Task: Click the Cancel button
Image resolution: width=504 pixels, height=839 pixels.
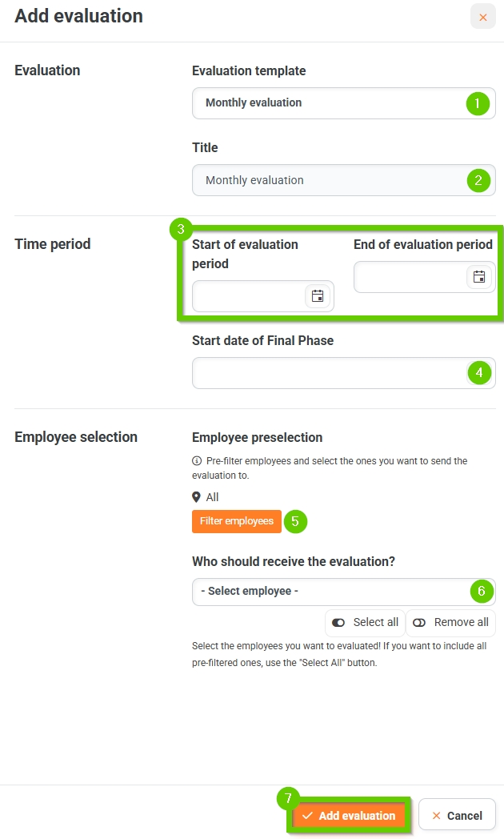Action: pos(457,816)
